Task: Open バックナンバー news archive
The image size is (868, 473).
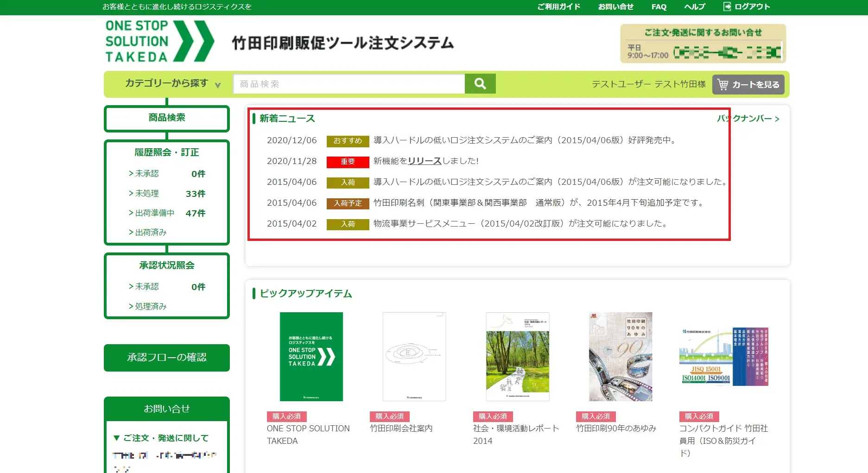Action: 748,119
